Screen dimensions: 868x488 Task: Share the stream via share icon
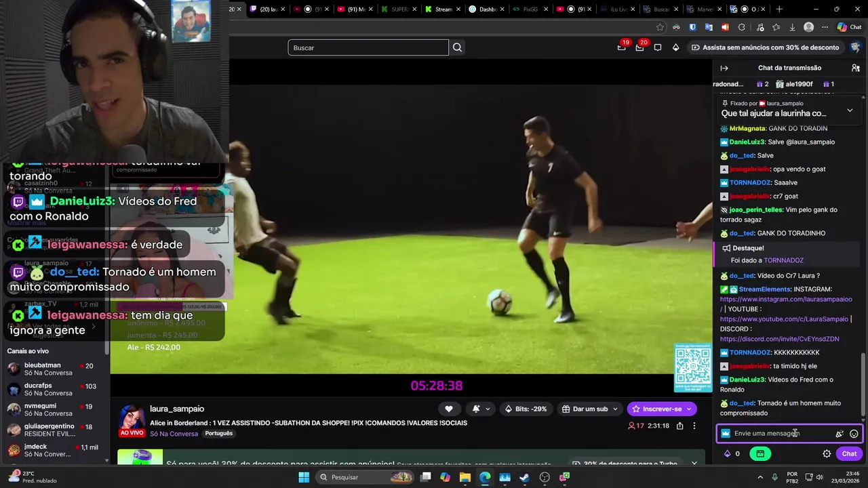click(679, 426)
